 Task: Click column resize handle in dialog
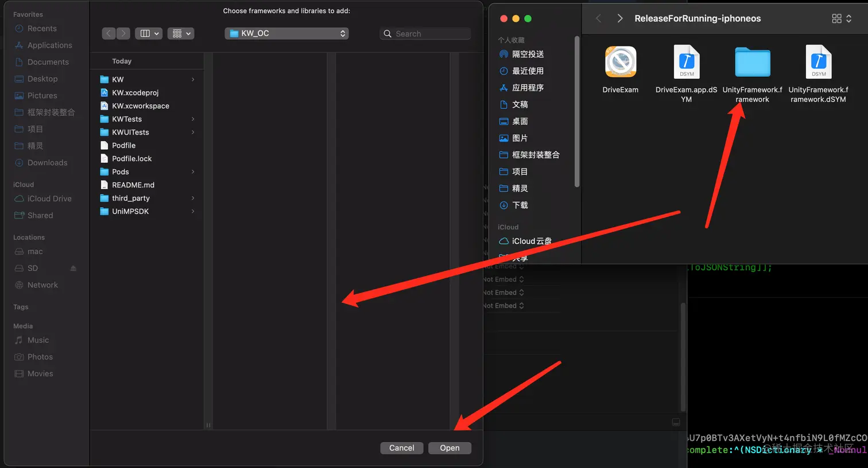pos(208,425)
